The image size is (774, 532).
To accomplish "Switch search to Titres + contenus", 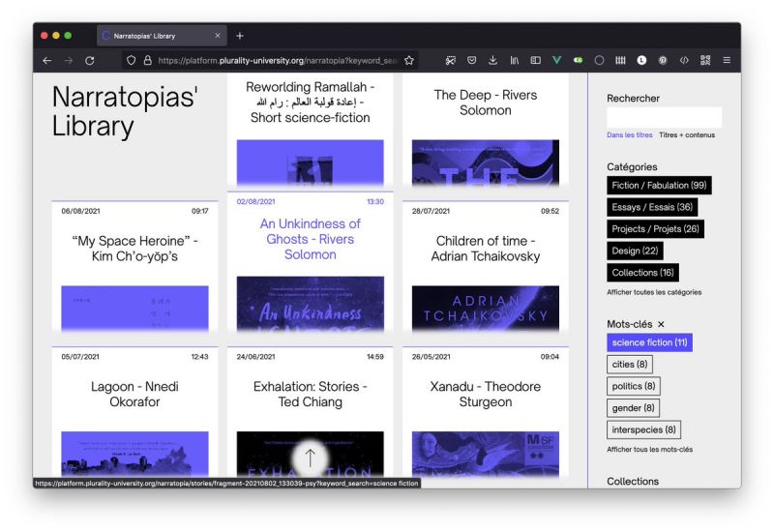I will point(687,135).
